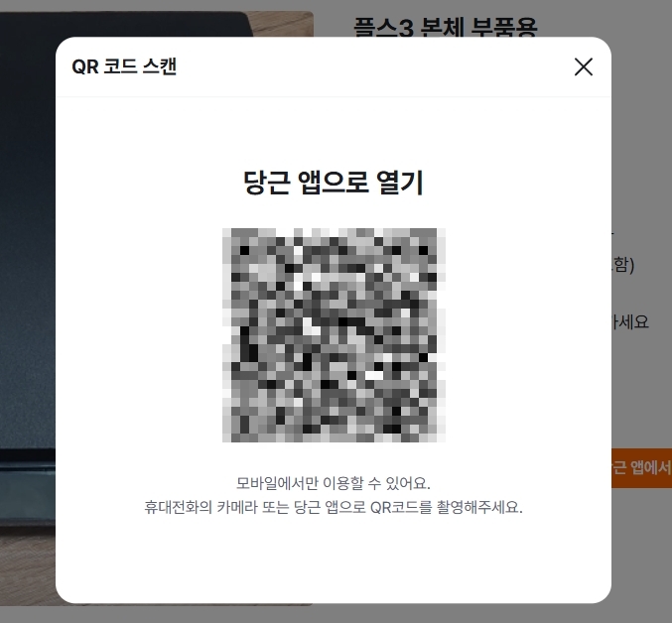Click the 'QR 코드 스캔' dialog title
The height and width of the screenshot is (623, 672).
(124, 66)
